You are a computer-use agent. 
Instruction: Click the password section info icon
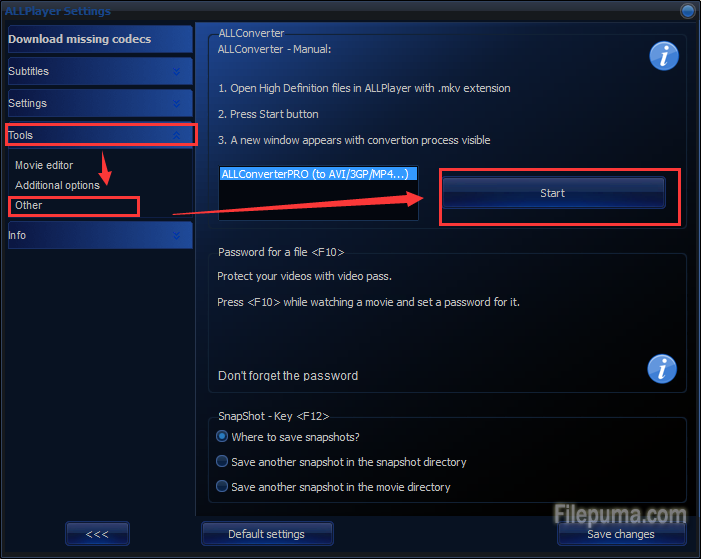[x=662, y=369]
